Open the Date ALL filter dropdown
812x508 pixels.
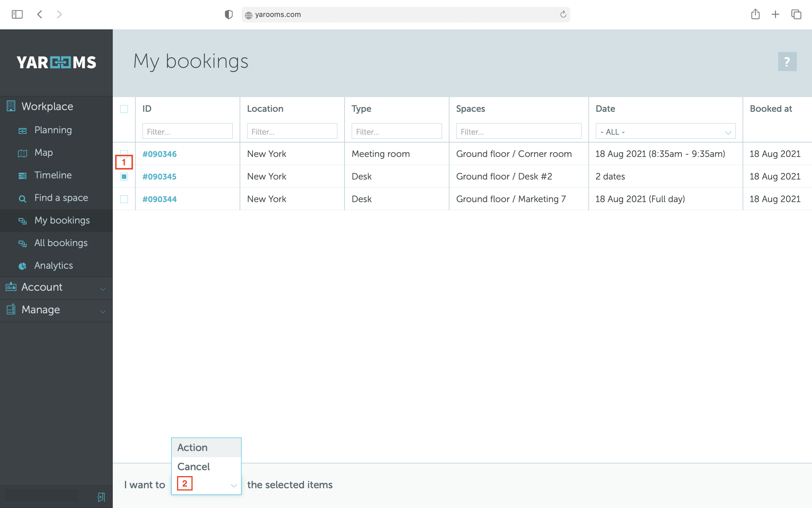[665, 131]
